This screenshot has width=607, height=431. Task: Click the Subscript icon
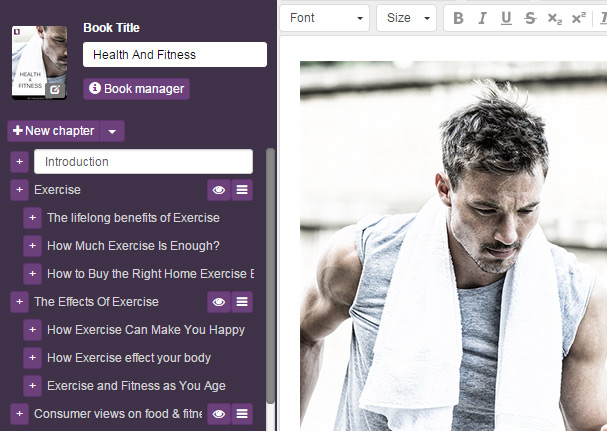(x=554, y=18)
